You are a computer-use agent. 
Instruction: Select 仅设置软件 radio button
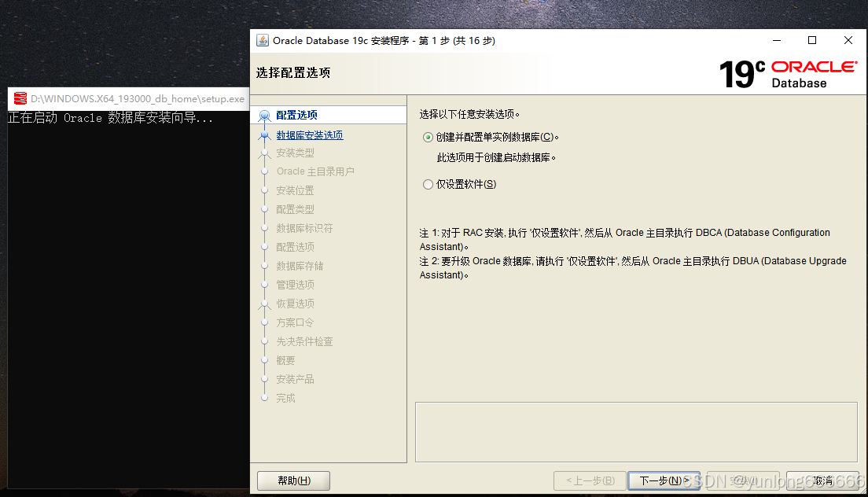pos(428,184)
